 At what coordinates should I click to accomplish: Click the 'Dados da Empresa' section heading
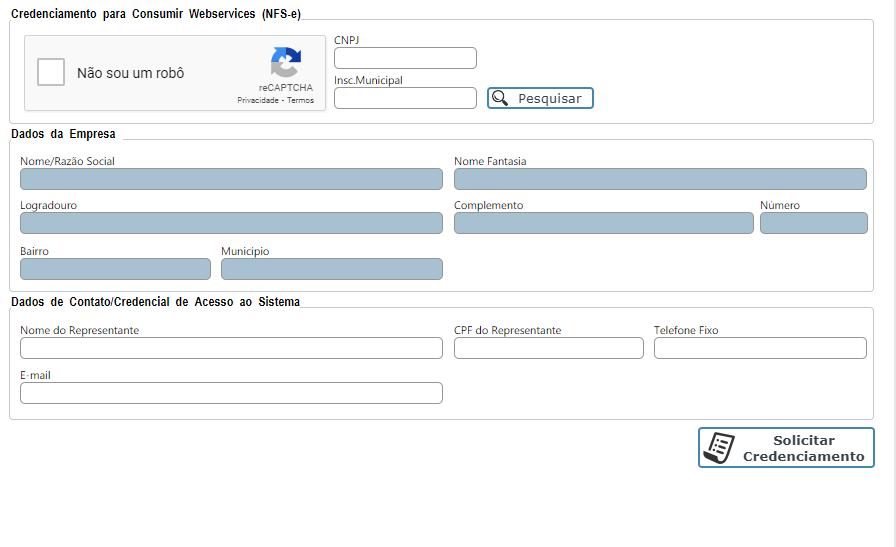63,134
